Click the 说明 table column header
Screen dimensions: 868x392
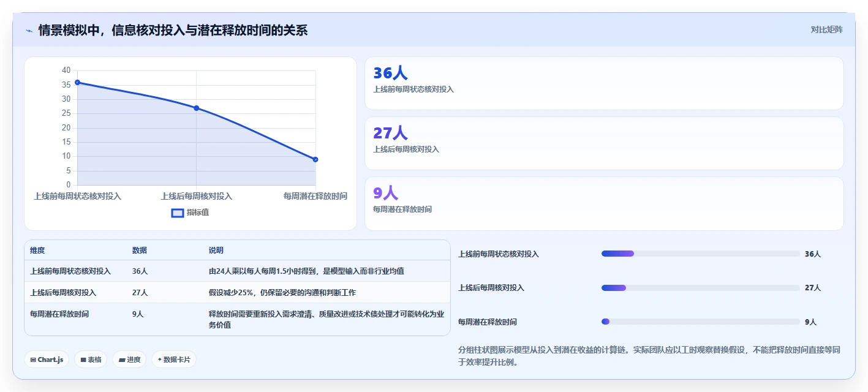(216, 251)
